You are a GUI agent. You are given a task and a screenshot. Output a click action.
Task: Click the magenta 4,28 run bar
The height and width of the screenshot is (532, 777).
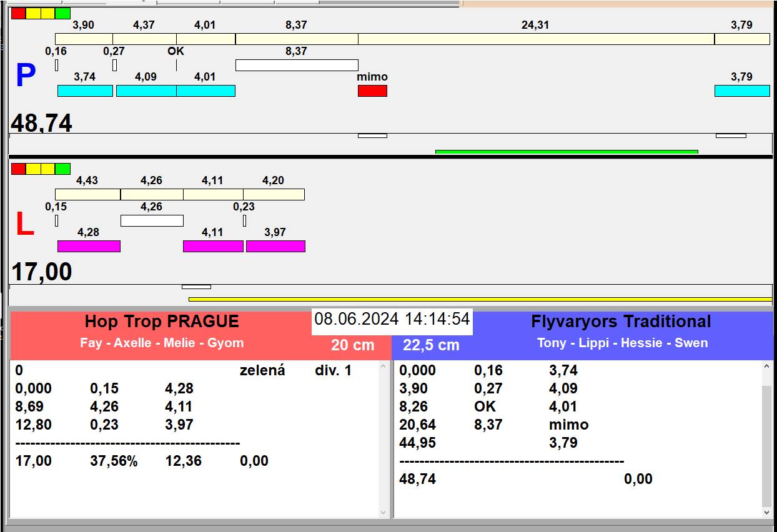[89, 246]
